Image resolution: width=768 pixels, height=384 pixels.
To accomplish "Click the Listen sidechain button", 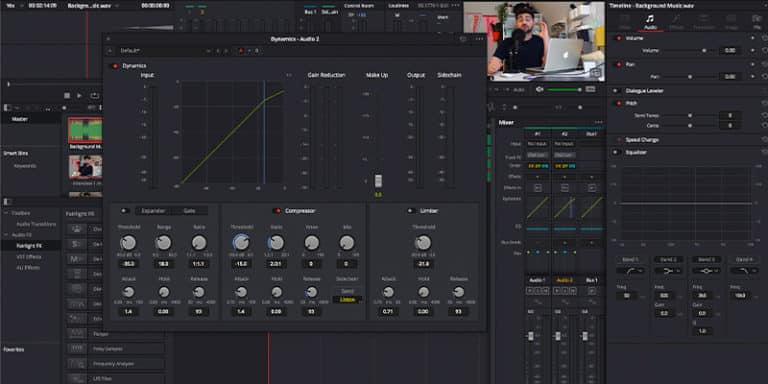I will pos(347,299).
